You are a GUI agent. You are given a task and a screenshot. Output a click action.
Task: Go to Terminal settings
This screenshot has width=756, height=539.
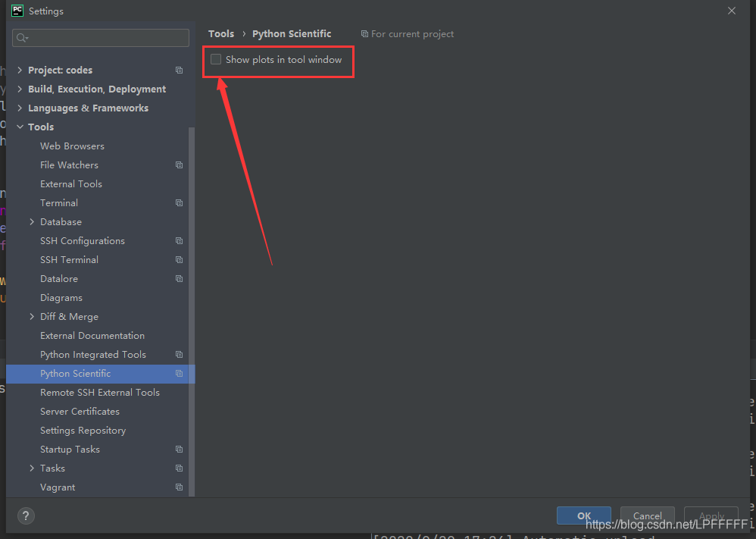[59, 202]
